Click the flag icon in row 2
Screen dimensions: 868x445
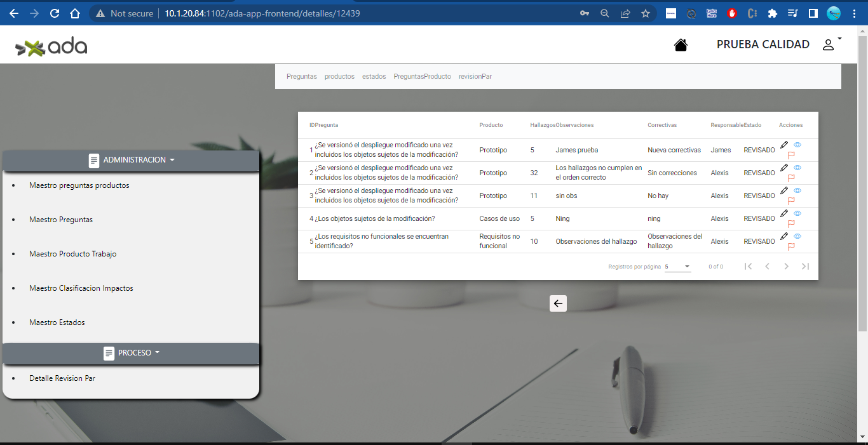(791, 178)
